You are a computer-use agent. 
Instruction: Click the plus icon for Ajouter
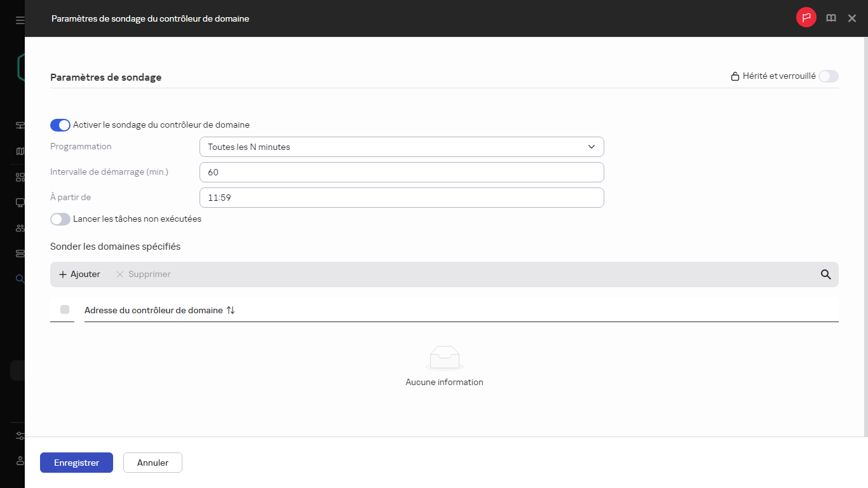(x=63, y=274)
